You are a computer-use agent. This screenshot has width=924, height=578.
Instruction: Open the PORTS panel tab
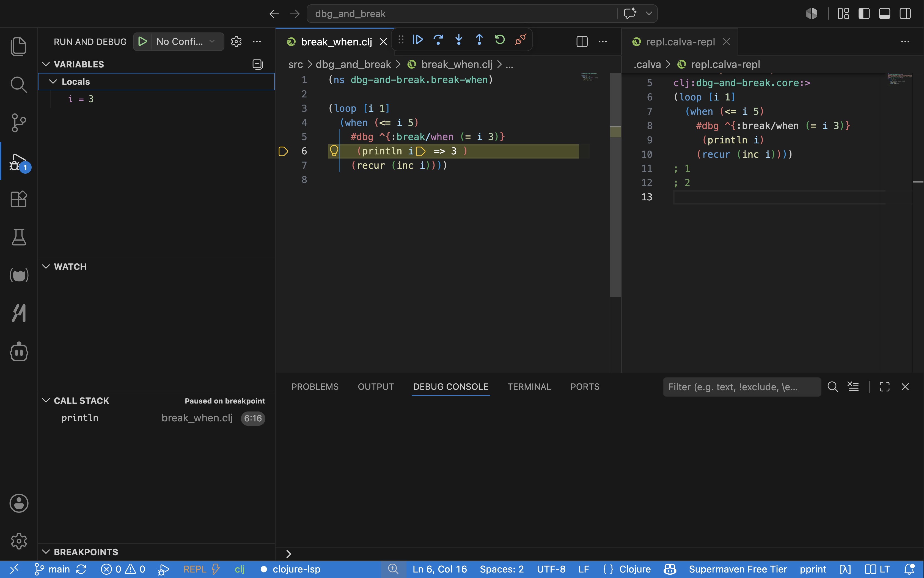(x=585, y=386)
